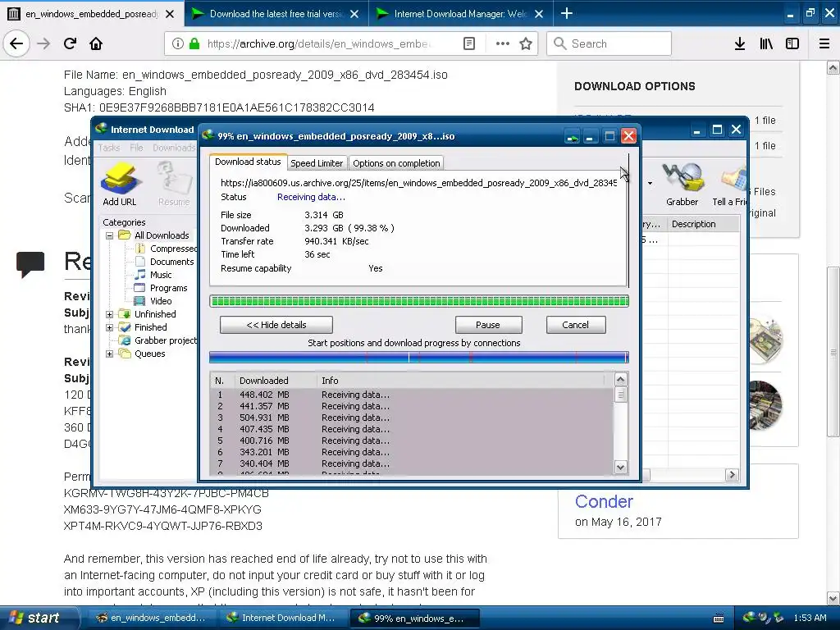Reload the current Firefox page
Viewport: 840px width, 630px height.
tap(71, 43)
